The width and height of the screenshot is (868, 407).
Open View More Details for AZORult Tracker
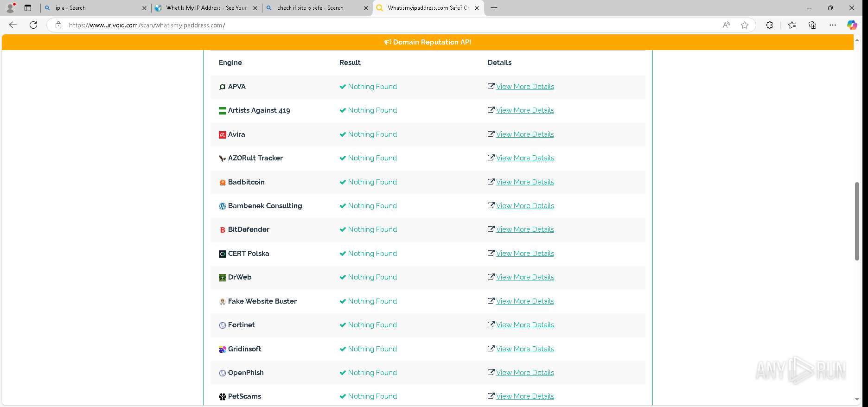[525, 158]
